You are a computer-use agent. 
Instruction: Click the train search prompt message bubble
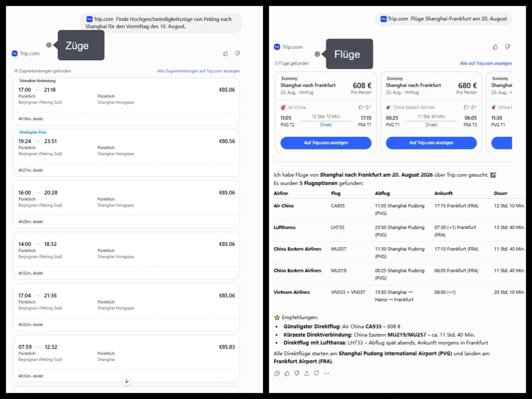pyautogui.click(x=161, y=23)
